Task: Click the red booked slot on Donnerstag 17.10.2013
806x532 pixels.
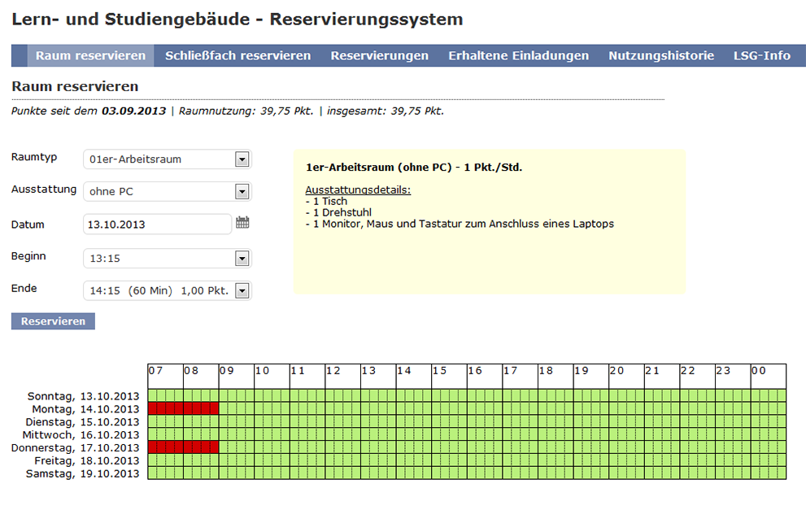Action: pos(184,447)
